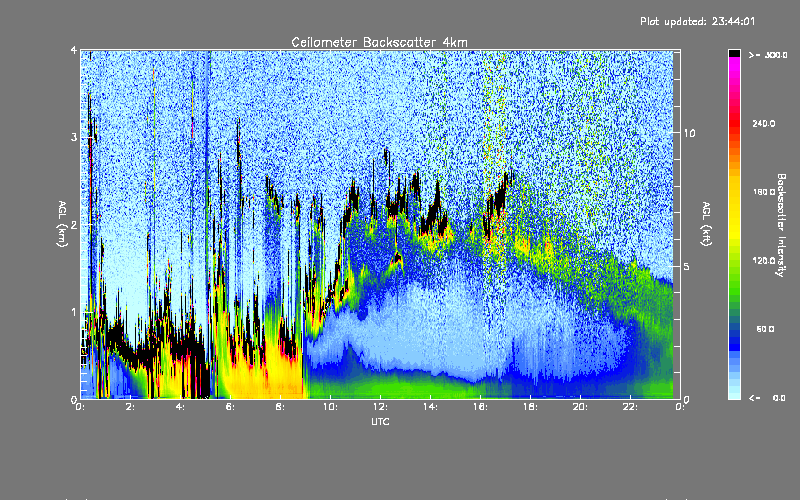Click the red segment of the colorbar
This screenshot has height=500, width=800.
coord(734,122)
